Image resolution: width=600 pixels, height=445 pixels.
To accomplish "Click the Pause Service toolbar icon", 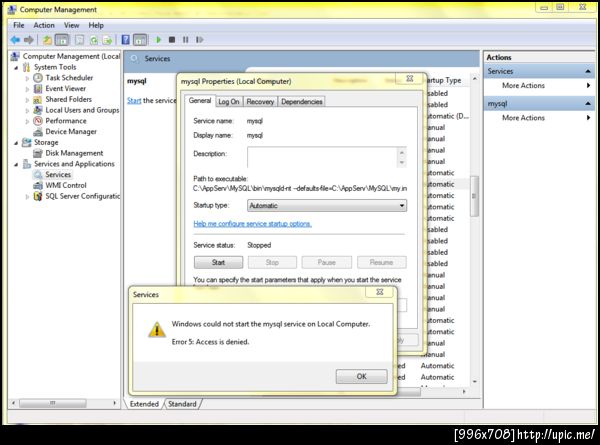I will [x=186, y=39].
